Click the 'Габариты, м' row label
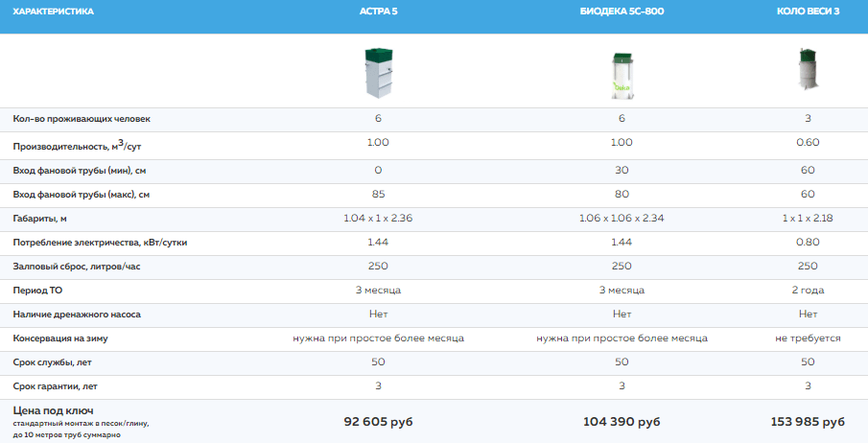 [x=40, y=219]
